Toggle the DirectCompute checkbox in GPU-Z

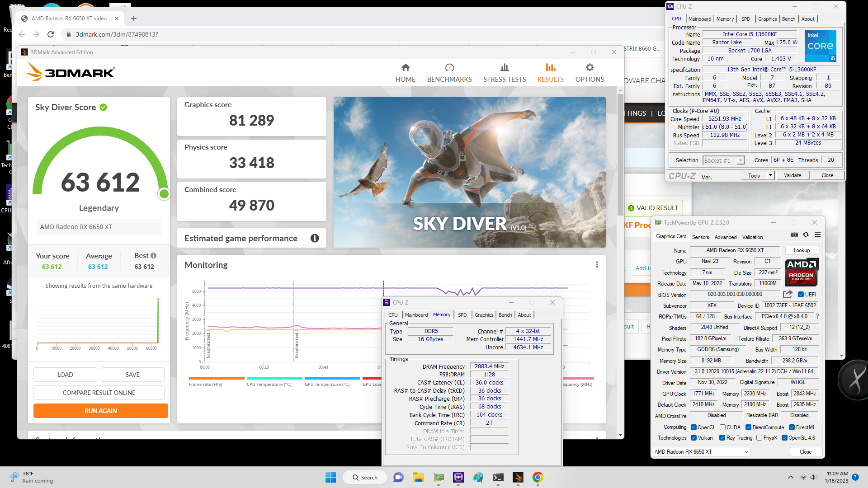point(748,427)
